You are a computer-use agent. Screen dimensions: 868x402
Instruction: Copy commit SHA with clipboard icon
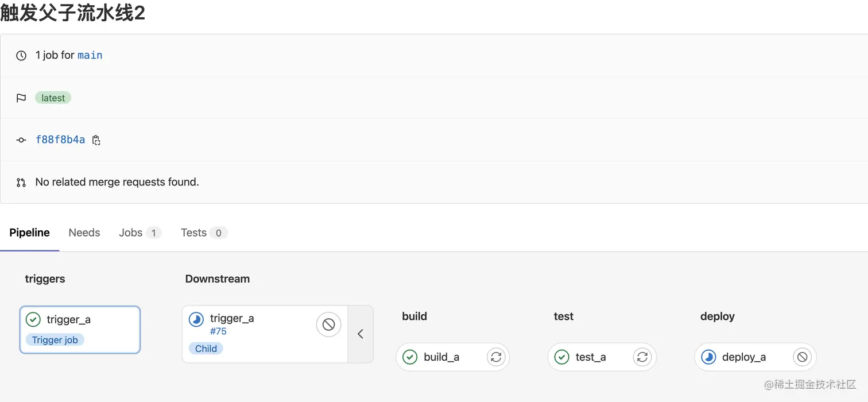96,140
